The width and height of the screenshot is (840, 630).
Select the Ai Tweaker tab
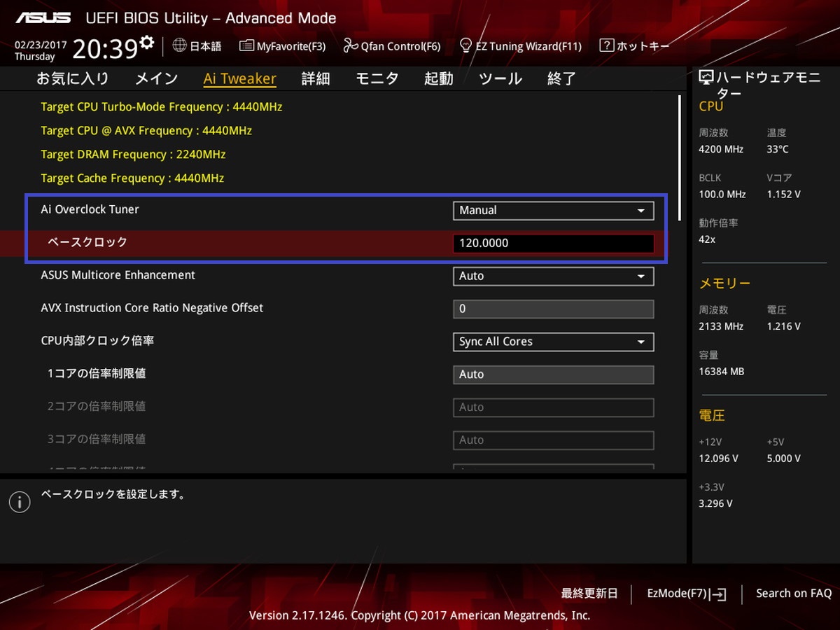[x=240, y=78]
